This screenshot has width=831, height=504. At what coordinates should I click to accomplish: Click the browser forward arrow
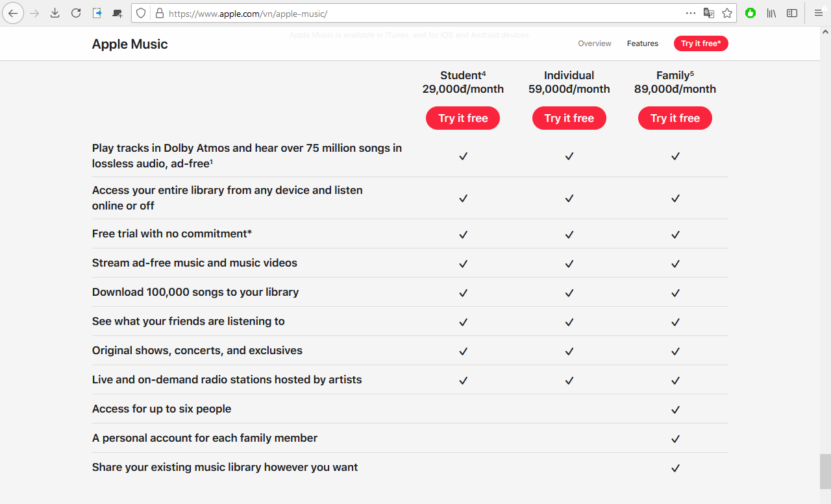(x=34, y=13)
